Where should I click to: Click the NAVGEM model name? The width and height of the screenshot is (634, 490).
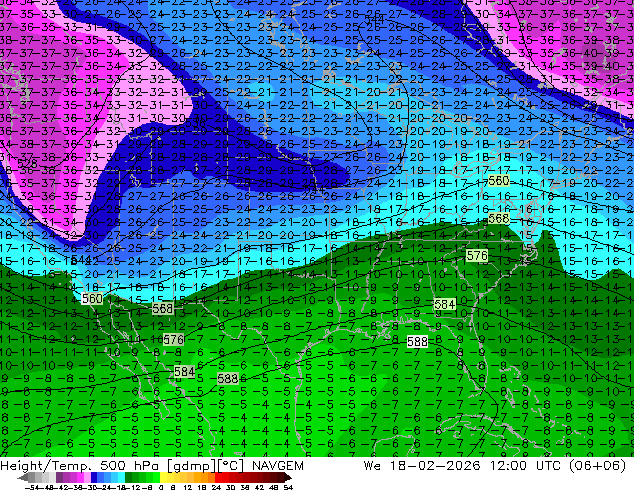[278, 466]
